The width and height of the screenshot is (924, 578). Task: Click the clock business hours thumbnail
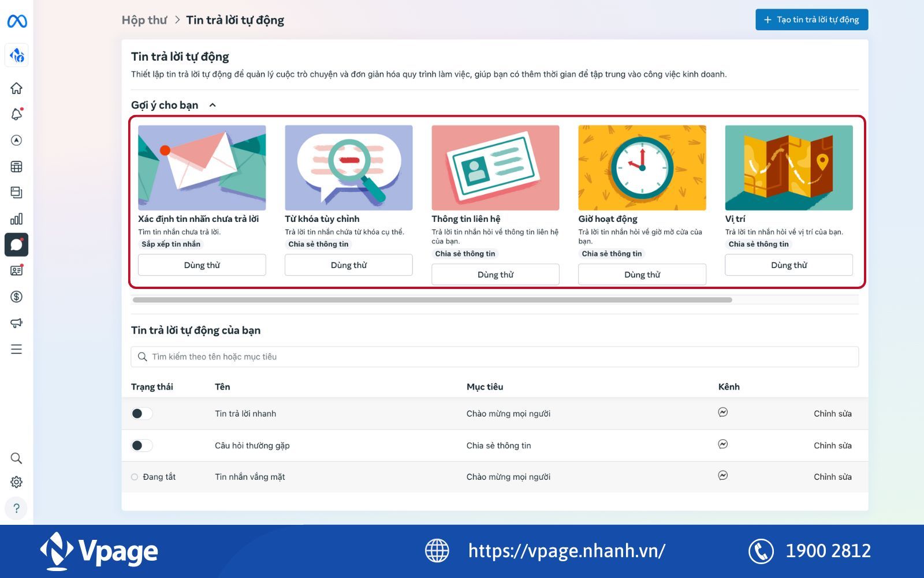(x=642, y=168)
